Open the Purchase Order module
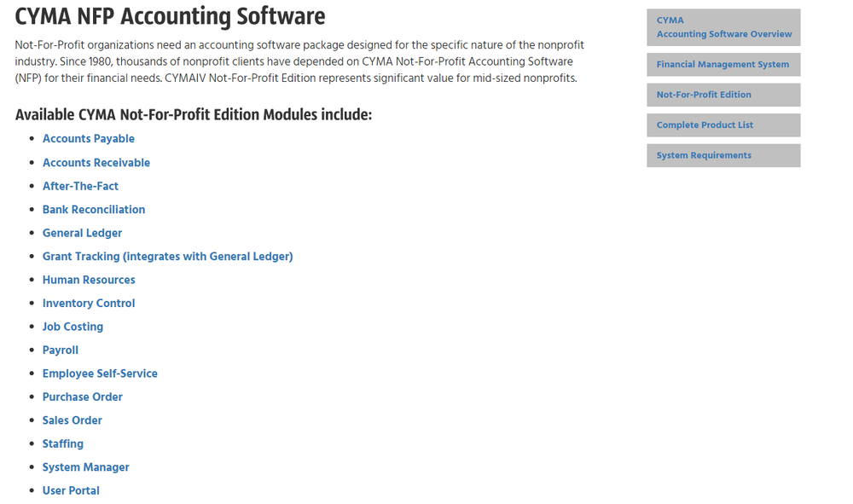 82,397
